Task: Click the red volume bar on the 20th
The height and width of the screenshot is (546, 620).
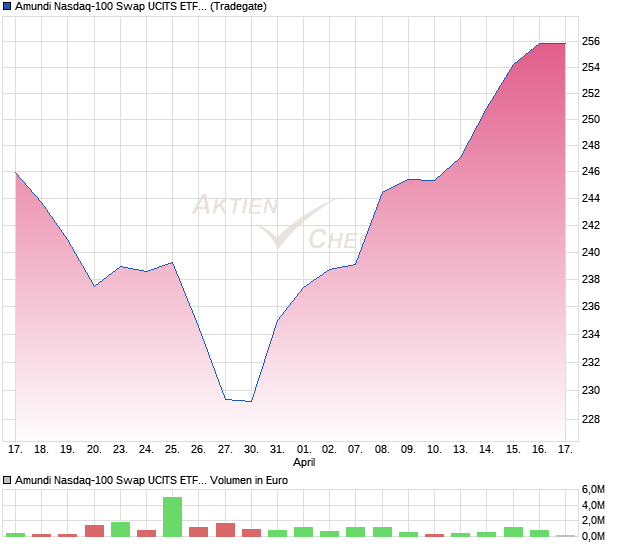Action: click(94, 531)
